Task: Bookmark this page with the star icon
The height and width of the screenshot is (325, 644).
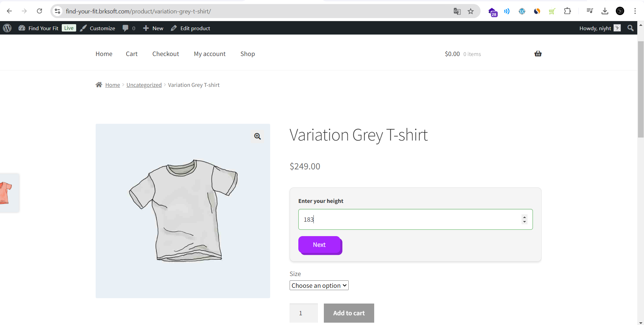Action: pos(471,11)
